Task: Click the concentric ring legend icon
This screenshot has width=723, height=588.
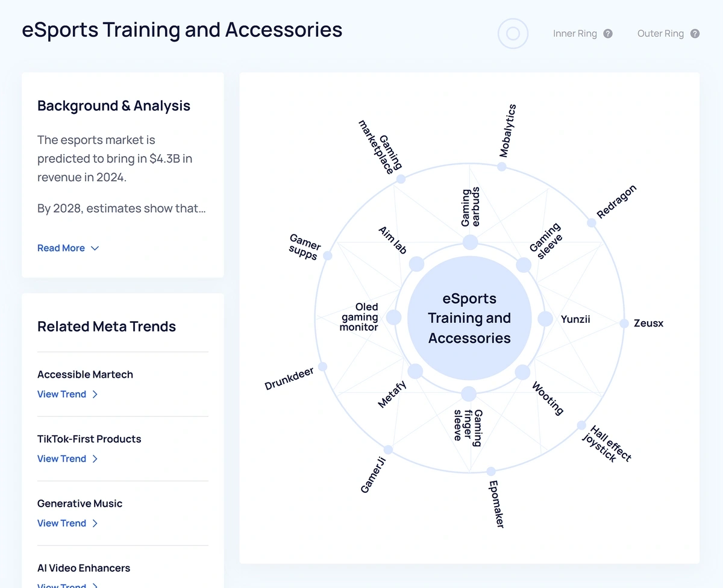Action: pos(513,34)
